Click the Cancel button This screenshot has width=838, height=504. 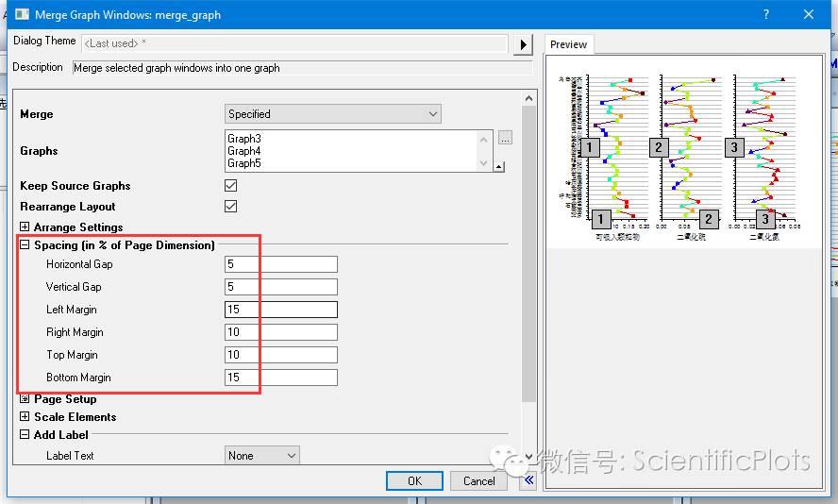(478, 480)
